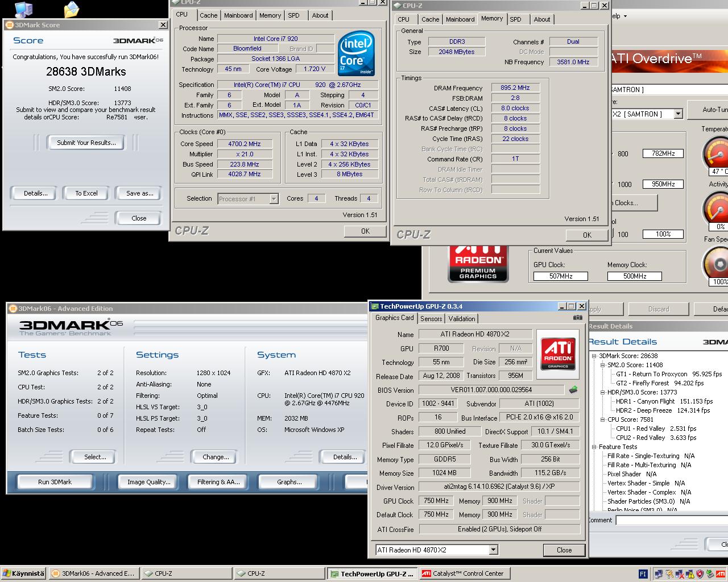Screen dimensions: 728x582
Task: Click the 782MHz GPU clock value field
Action: [x=663, y=153]
